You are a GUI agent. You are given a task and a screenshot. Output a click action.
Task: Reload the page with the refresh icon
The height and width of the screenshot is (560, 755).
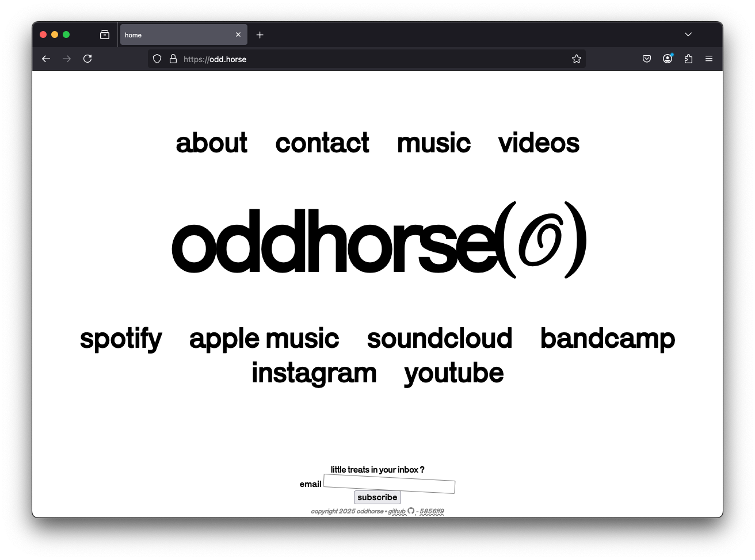click(87, 59)
